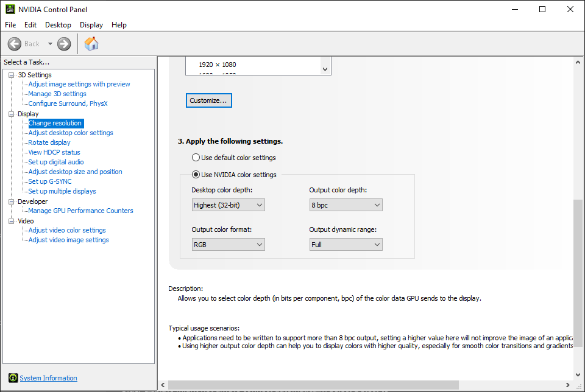Go to Set up G-SYNC page
The height and width of the screenshot is (392, 585).
pos(50,181)
